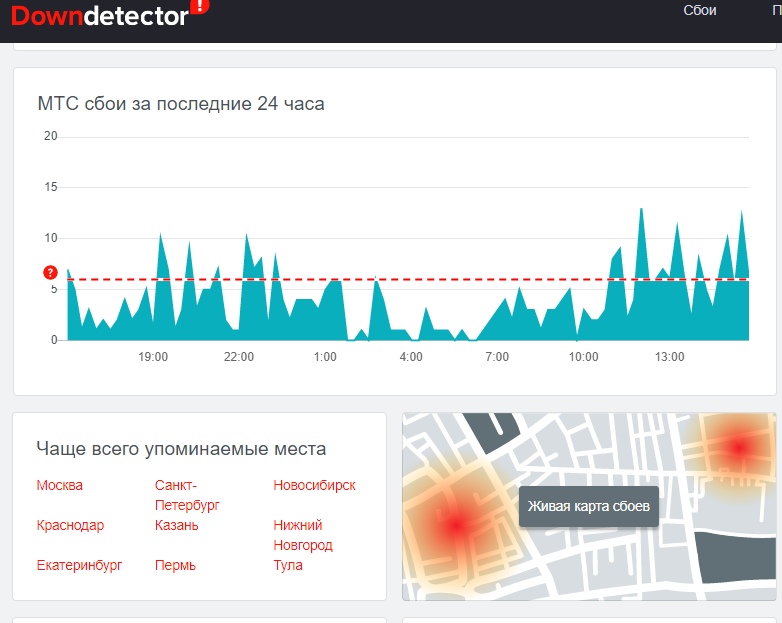
Task: Open the Краснодар location link
Action: pos(70,525)
